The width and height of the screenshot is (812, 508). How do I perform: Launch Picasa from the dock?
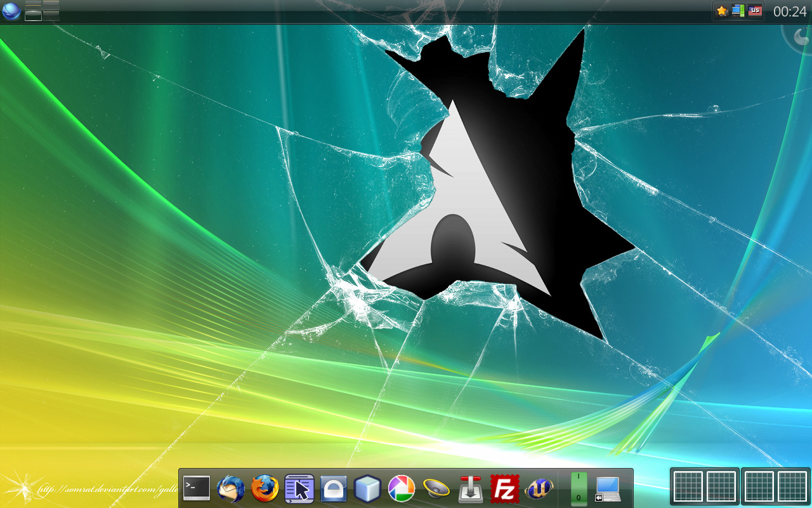(402, 489)
